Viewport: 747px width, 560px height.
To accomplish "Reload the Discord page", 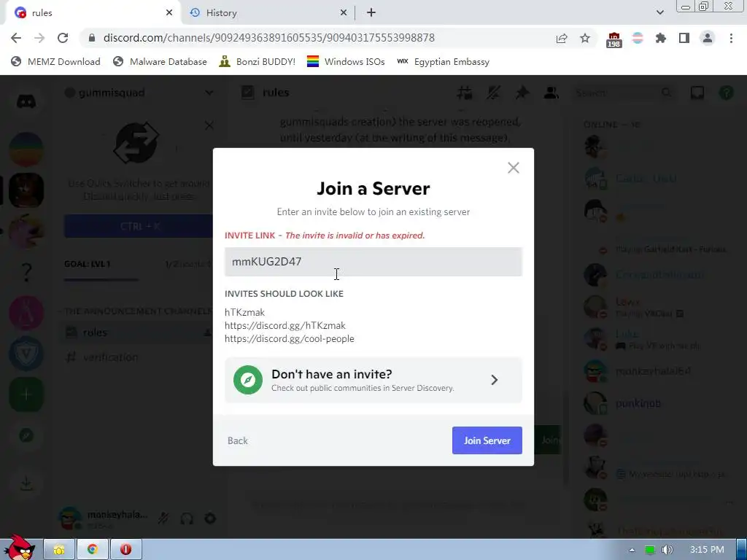I will [x=63, y=38].
